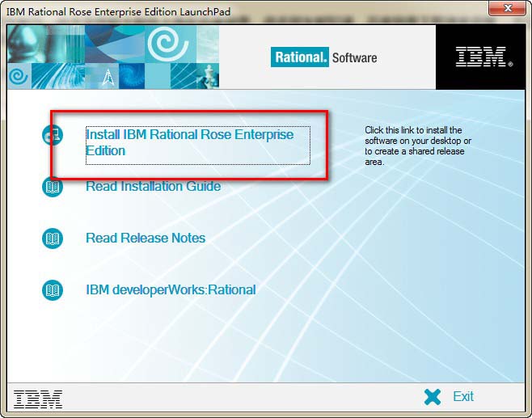Click the book icon beside Read Installation Guide

(x=53, y=187)
